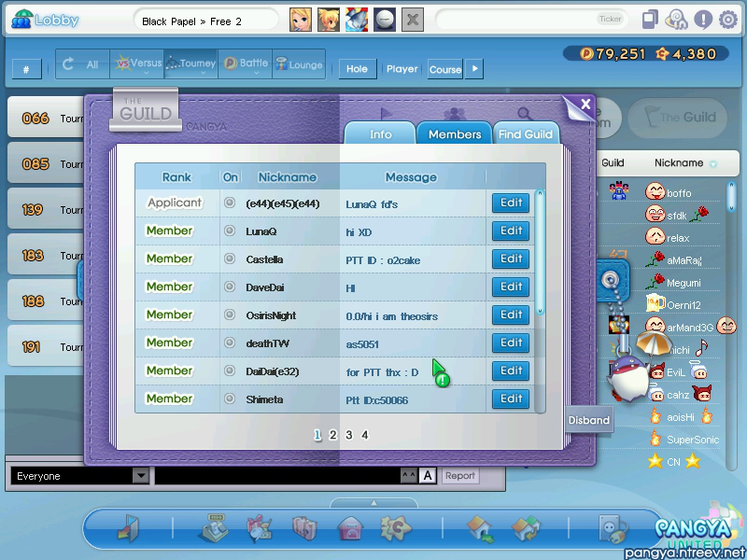Open the Lobby icon at top left
Viewport: 747px width, 560px height.
tap(21, 20)
